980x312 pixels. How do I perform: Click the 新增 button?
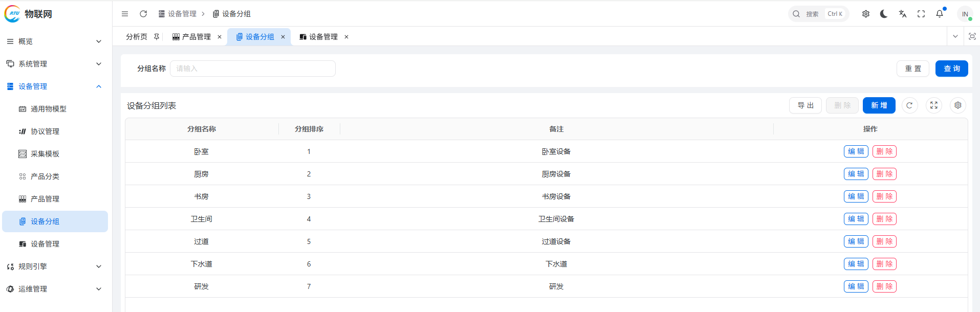[879, 105]
